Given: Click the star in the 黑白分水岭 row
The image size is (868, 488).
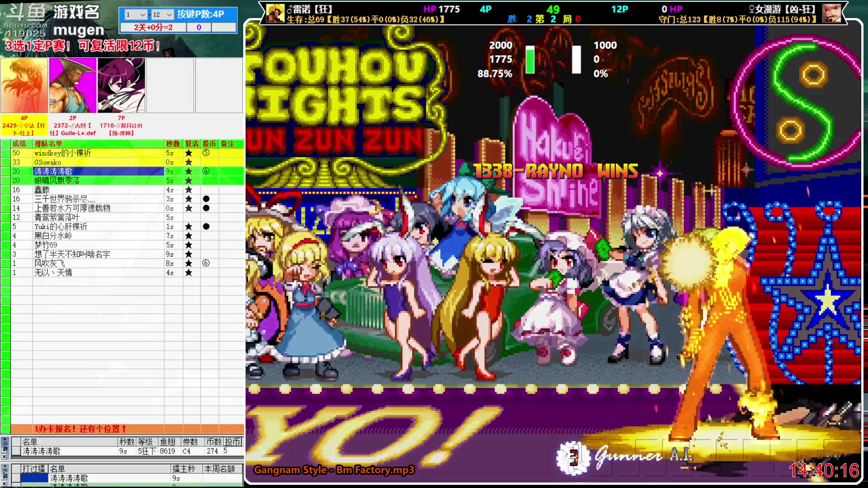Looking at the screenshot, I should coord(189,235).
